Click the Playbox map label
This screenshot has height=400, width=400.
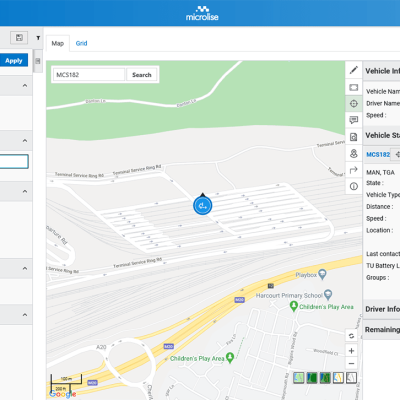pyautogui.click(x=306, y=275)
